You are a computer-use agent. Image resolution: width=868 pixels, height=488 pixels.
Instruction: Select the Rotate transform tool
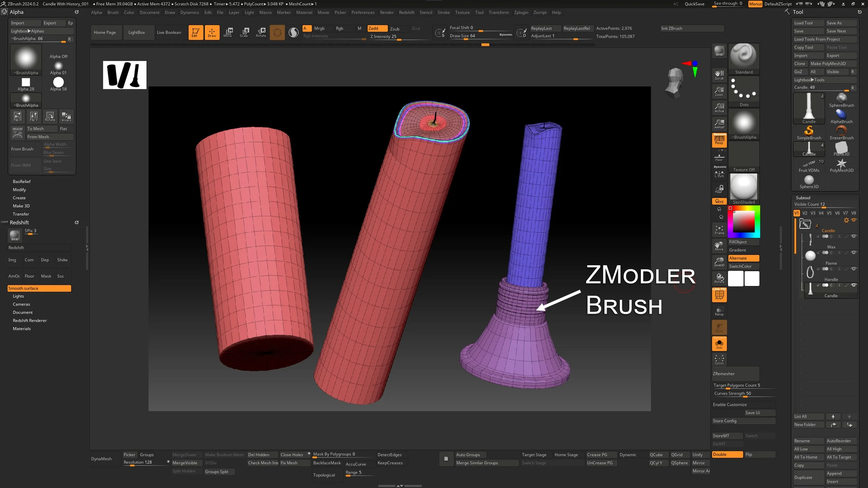click(x=261, y=32)
